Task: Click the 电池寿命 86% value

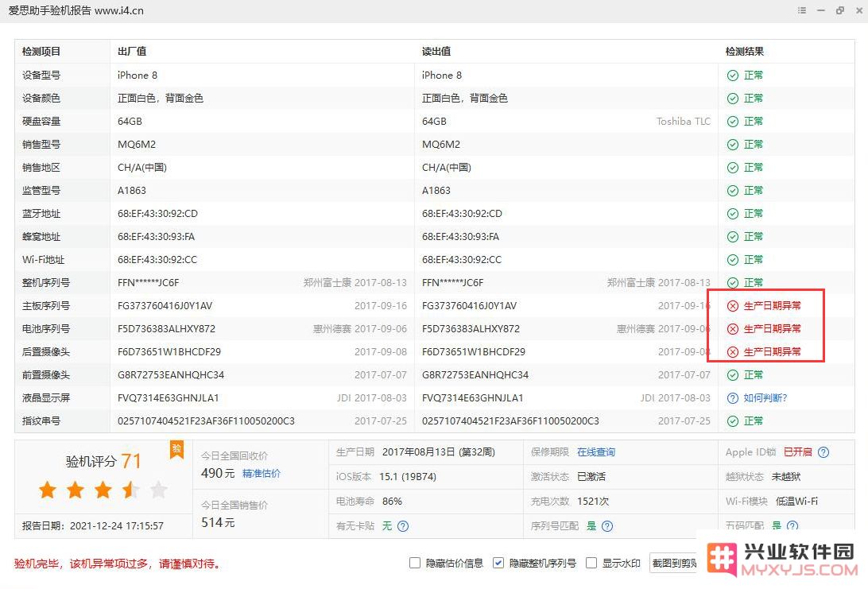Action: pos(392,502)
